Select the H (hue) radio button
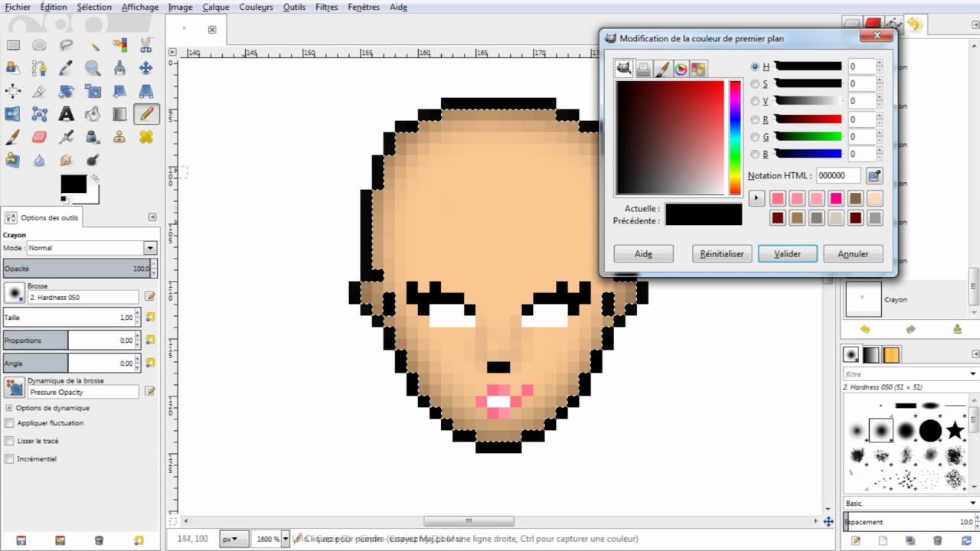This screenshot has height=551, width=980. pyautogui.click(x=756, y=67)
